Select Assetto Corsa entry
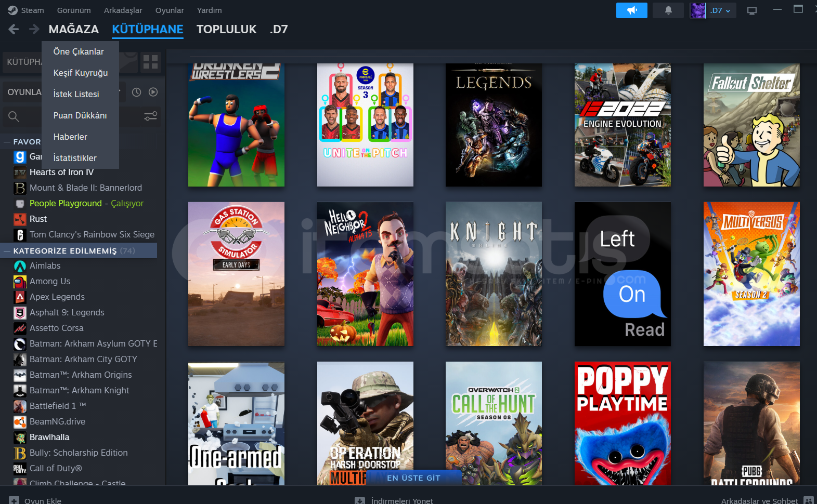 57,328
